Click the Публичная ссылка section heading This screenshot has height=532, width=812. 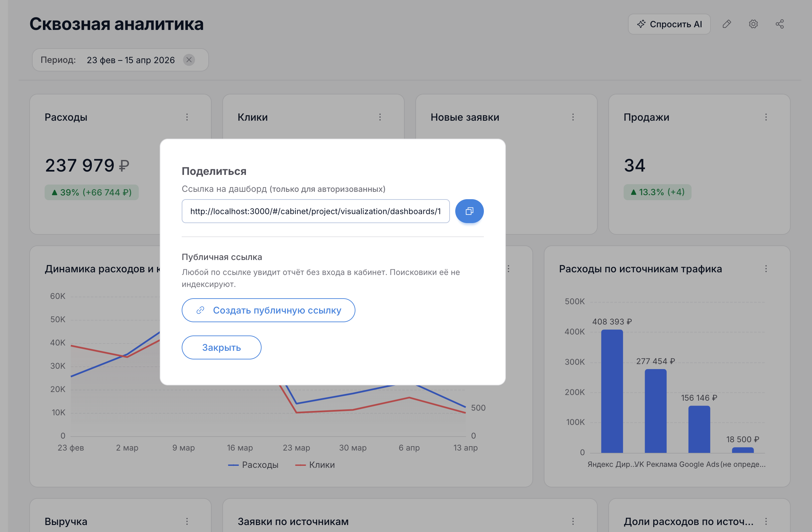pyautogui.click(x=222, y=257)
